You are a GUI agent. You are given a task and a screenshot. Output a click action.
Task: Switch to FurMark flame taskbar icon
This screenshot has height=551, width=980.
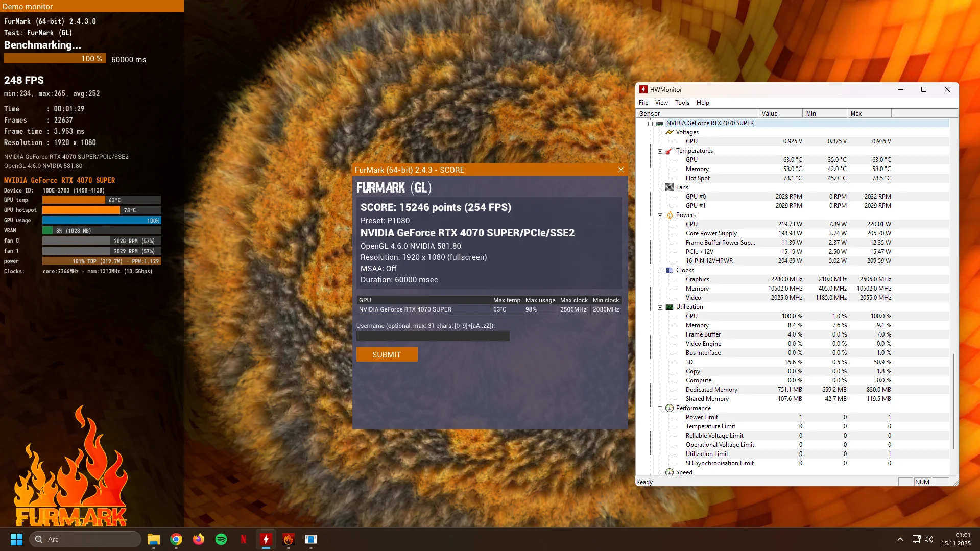tap(289, 539)
